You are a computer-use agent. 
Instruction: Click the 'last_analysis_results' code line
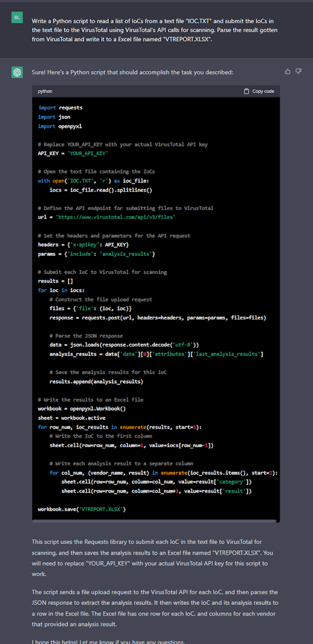(x=156, y=354)
